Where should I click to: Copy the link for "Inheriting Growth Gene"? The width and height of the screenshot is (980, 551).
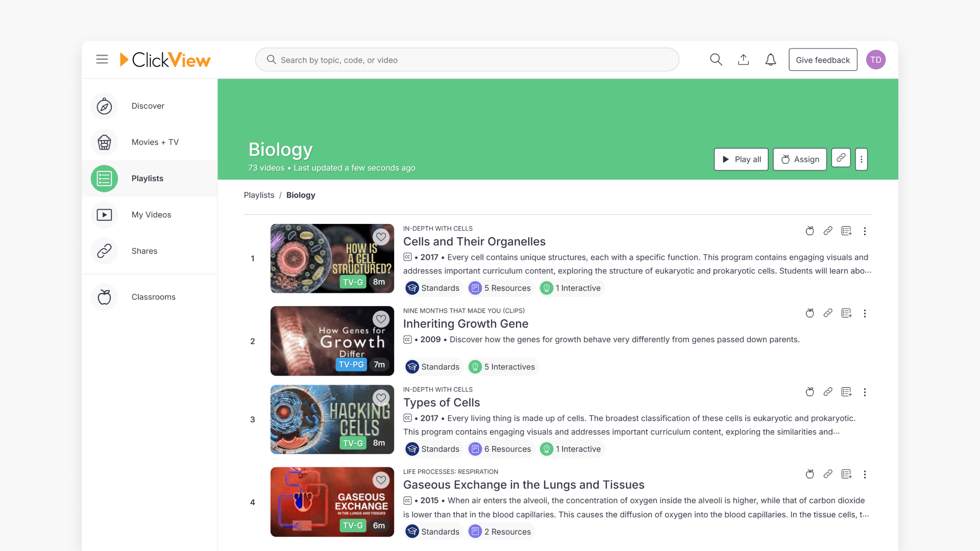click(828, 313)
